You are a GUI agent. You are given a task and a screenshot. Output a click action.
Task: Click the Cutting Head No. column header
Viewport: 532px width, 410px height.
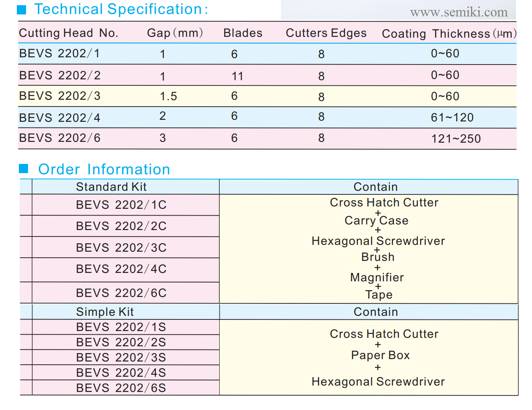tap(69, 33)
